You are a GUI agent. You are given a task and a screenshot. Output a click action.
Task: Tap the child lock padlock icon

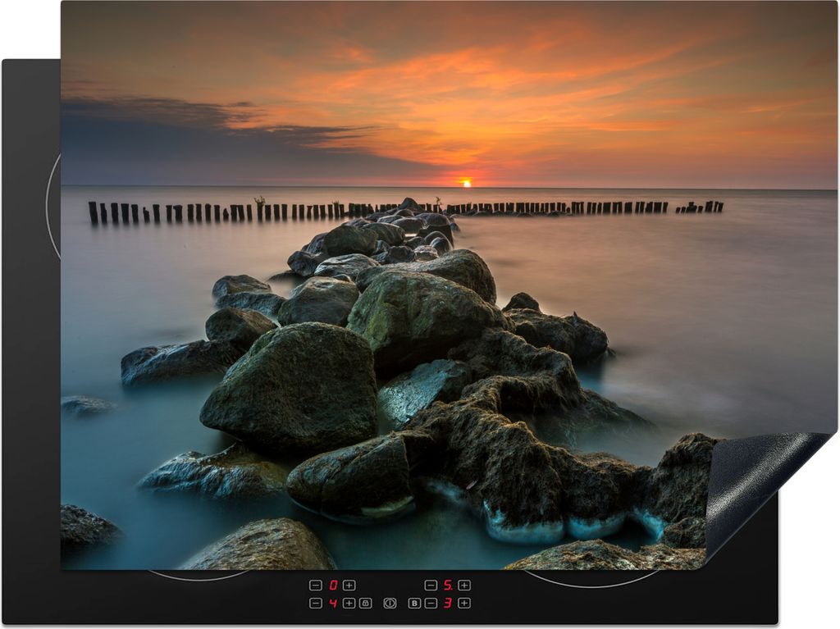[x=365, y=603]
